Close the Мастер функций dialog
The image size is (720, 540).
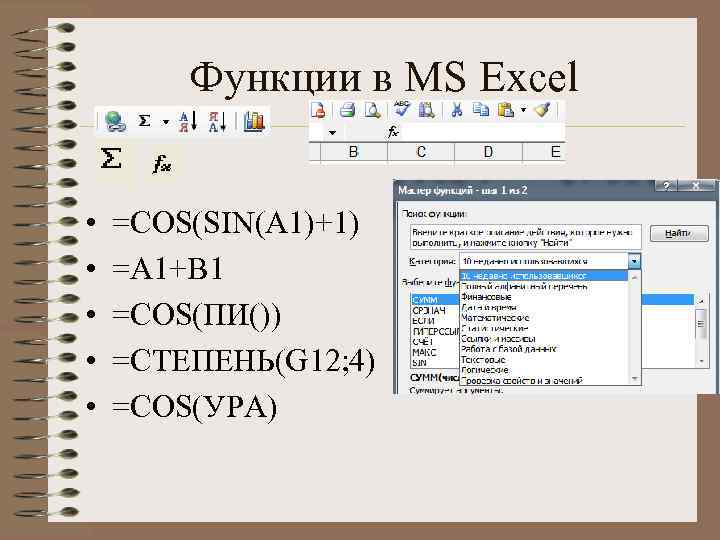(x=696, y=186)
